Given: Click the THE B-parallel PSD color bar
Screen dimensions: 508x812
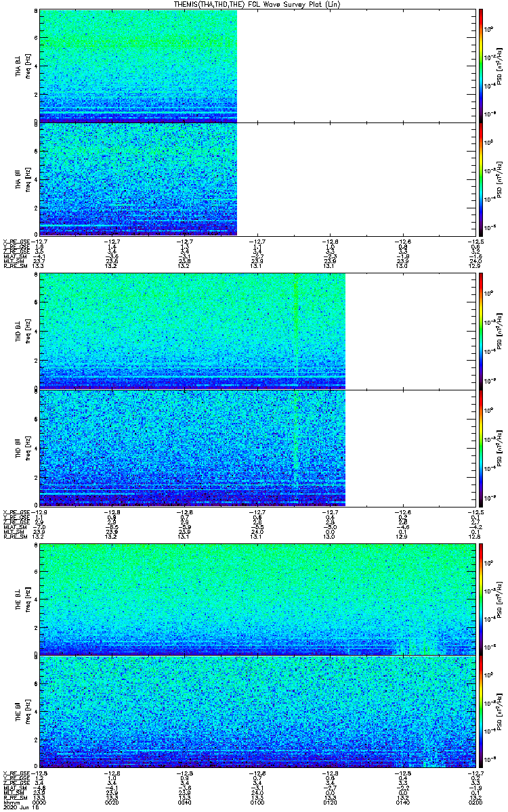Looking at the screenshot, I should (481, 711).
